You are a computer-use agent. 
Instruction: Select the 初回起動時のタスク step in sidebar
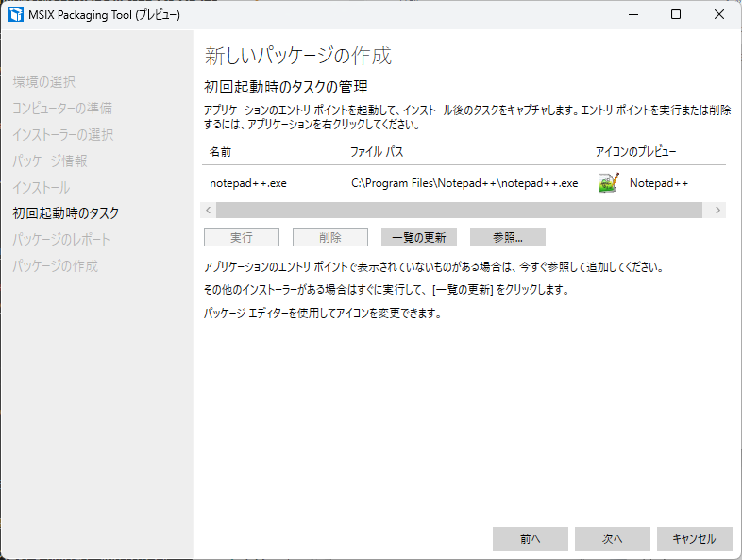point(66,213)
